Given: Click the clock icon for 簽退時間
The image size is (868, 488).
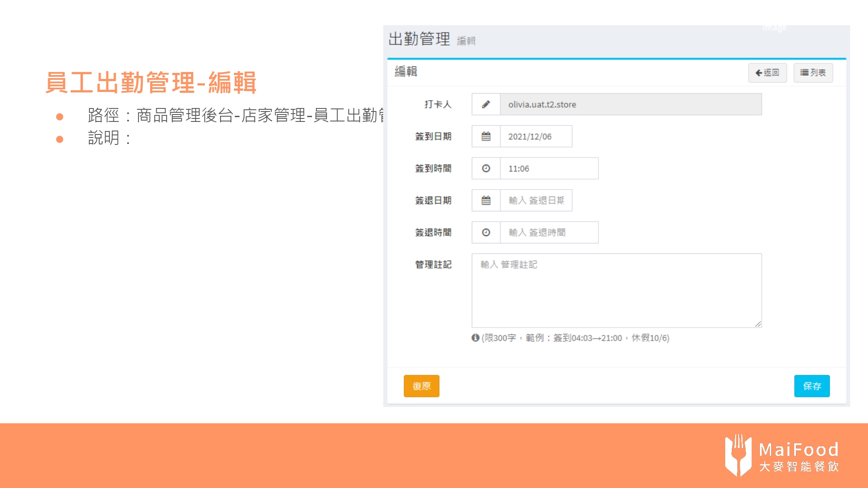Looking at the screenshot, I should (486, 233).
